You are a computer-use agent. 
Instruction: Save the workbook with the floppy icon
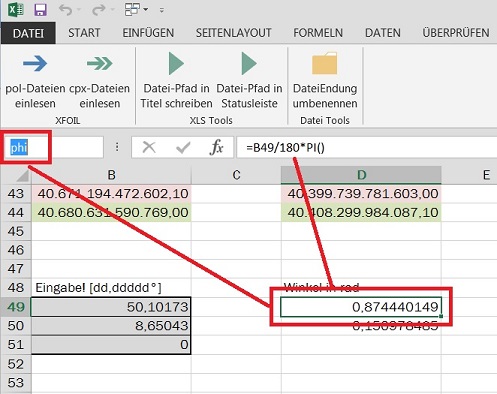pos(40,10)
